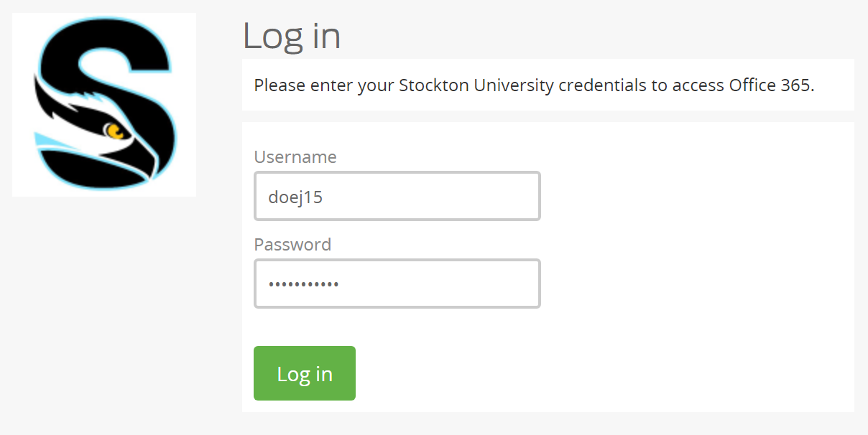Click white area beside Log in button
The image size is (868, 435).
[x=604, y=373]
